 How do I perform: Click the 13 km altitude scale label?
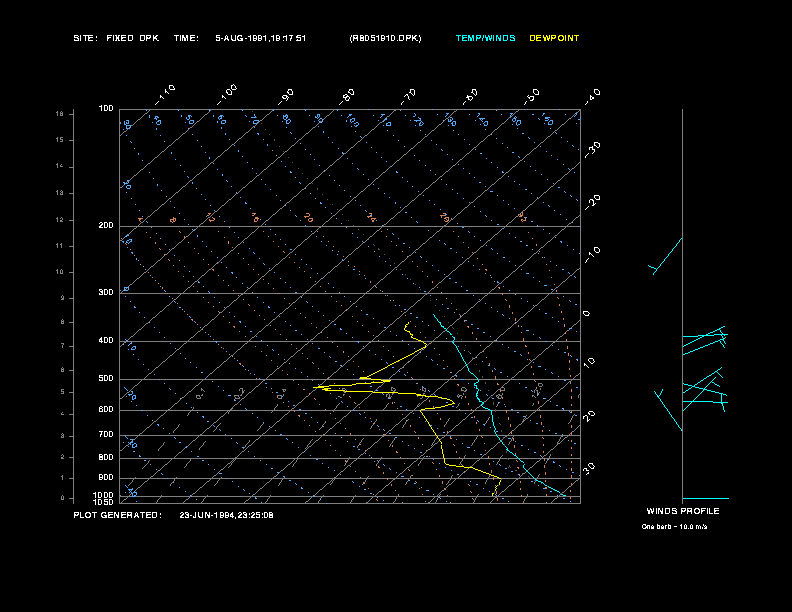[x=60, y=193]
